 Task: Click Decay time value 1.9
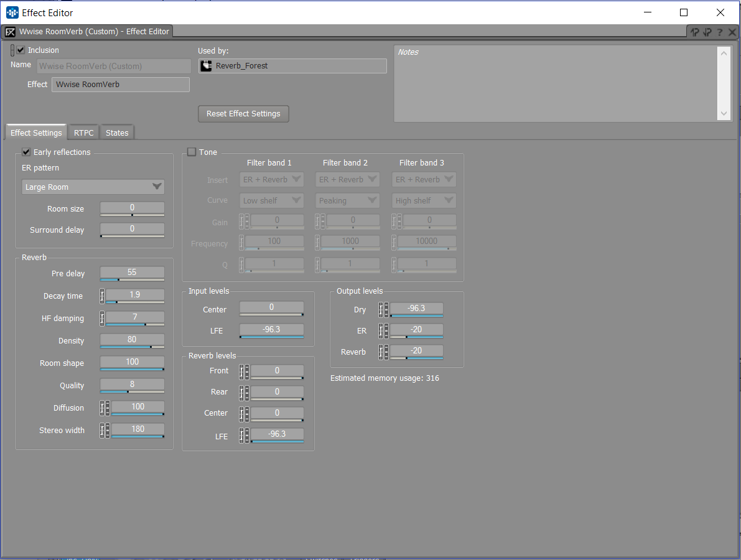134,296
